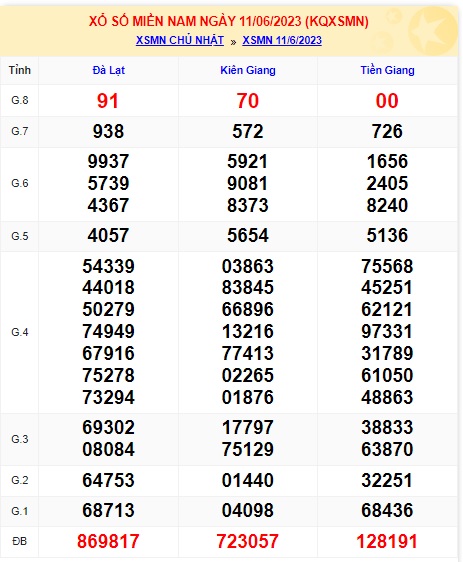This screenshot has width=463, height=562.
Task: Click the number 9081 in G.6
Action: point(248,184)
